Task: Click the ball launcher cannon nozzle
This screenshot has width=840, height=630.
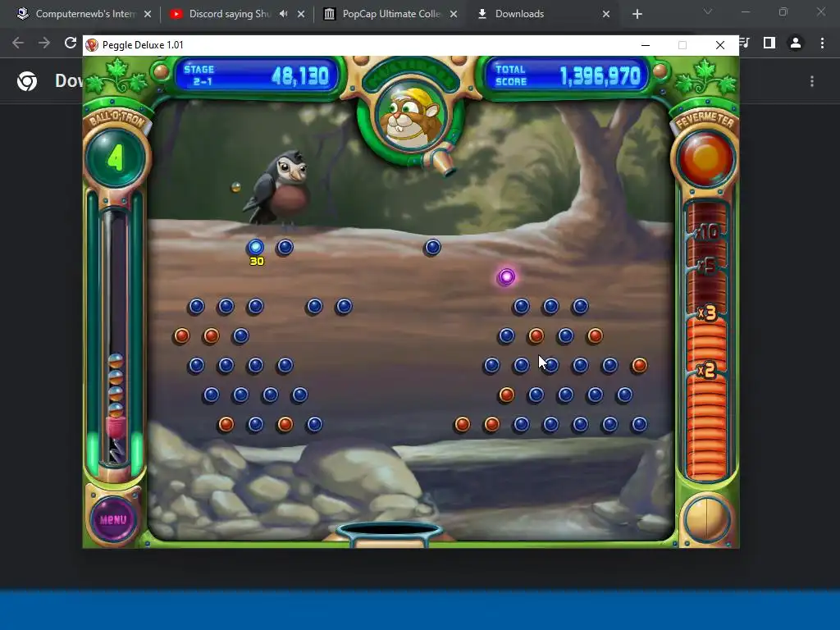Action: tap(443, 162)
